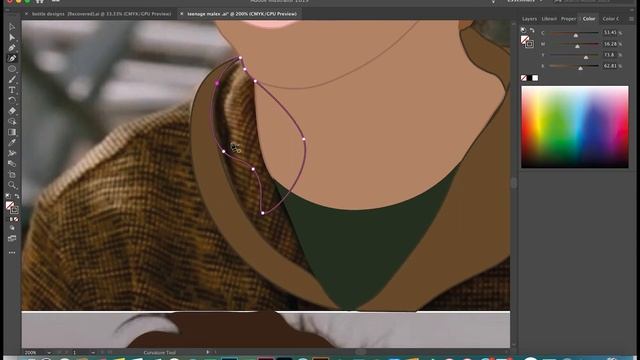Select the Zoom tool
This screenshot has width=640, height=360.
pyautogui.click(x=12, y=185)
